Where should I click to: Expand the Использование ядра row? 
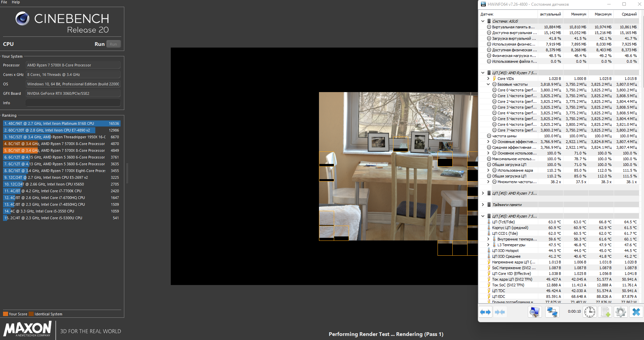coord(488,170)
